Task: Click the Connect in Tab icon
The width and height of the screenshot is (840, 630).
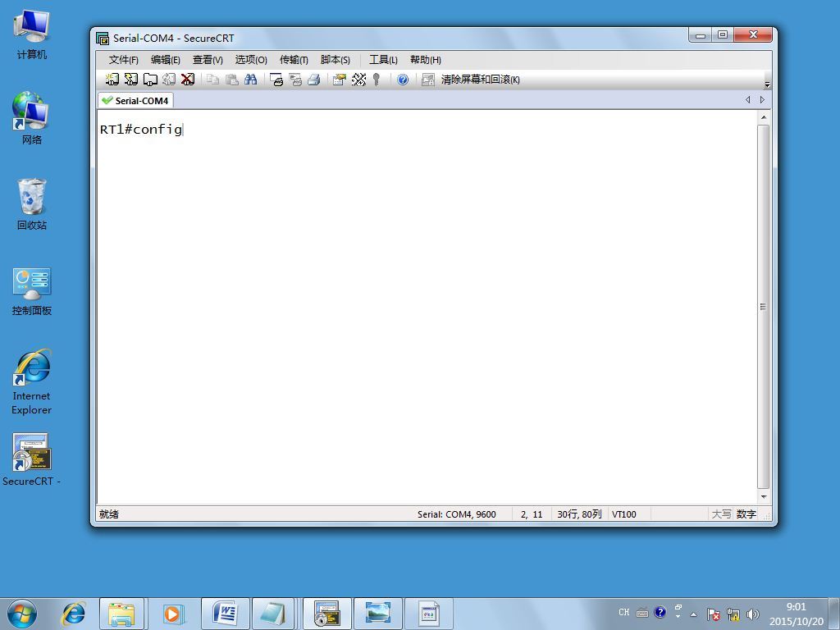Action: (x=150, y=80)
